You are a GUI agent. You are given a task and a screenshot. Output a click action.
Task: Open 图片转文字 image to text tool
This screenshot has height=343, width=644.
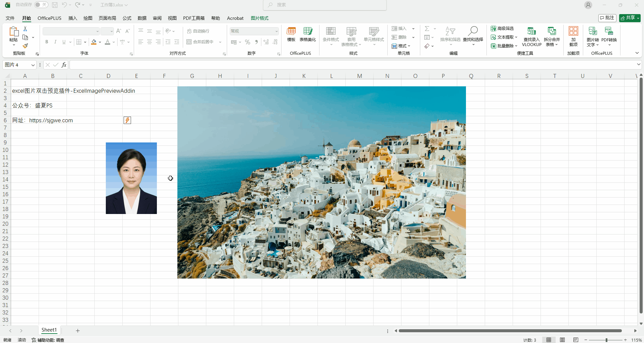click(593, 37)
